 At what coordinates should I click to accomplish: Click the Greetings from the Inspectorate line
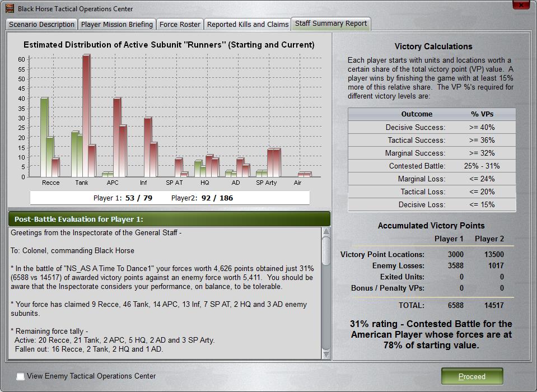(96, 233)
